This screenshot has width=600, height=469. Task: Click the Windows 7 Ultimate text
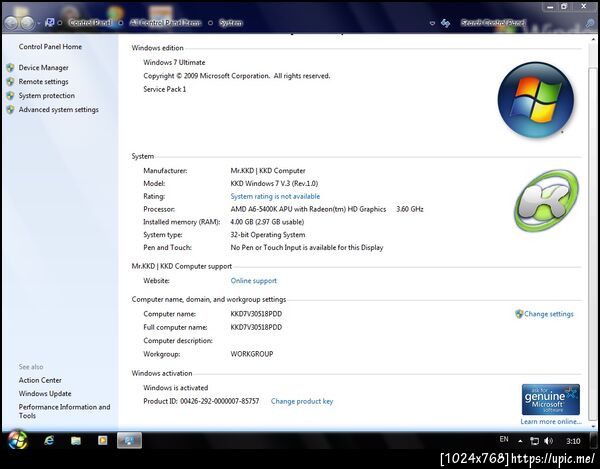click(x=174, y=62)
